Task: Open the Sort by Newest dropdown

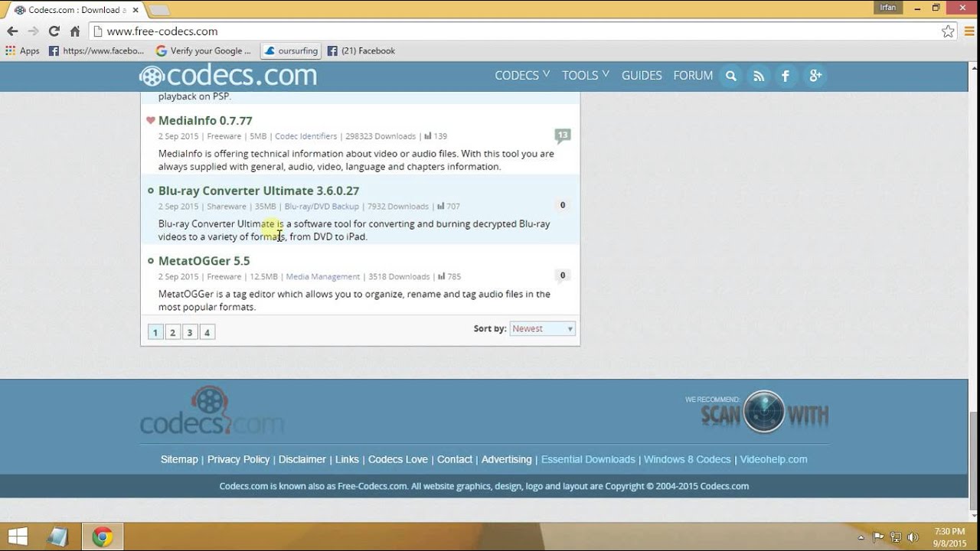Action: coord(542,328)
